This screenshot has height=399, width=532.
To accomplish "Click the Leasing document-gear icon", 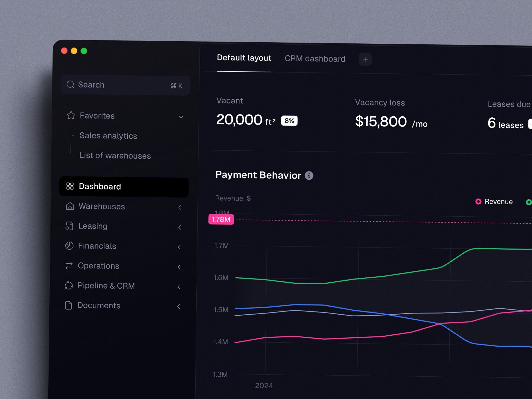I will tap(69, 226).
